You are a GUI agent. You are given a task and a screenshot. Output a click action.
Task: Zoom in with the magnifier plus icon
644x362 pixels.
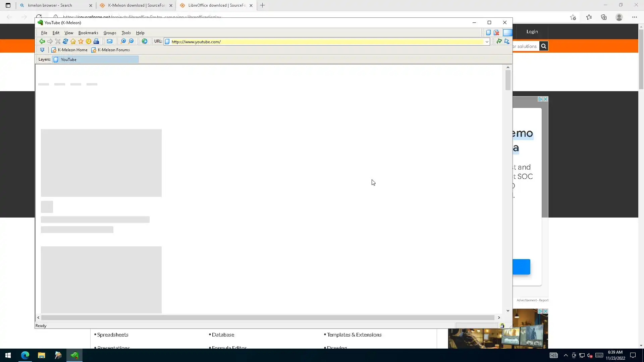(x=123, y=41)
